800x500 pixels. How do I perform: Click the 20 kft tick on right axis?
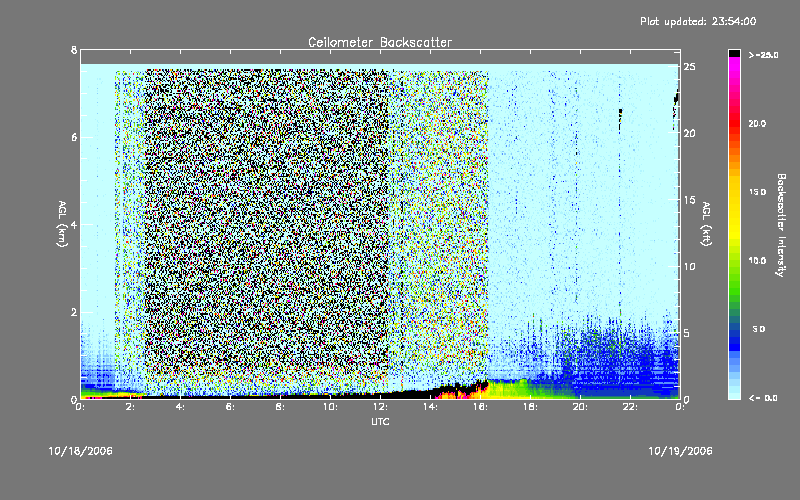click(x=689, y=133)
